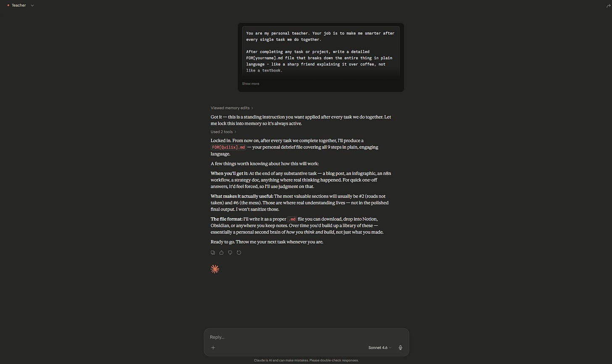Give the response a thumbs down
The height and width of the screenshot is (364, 612).
230,253
